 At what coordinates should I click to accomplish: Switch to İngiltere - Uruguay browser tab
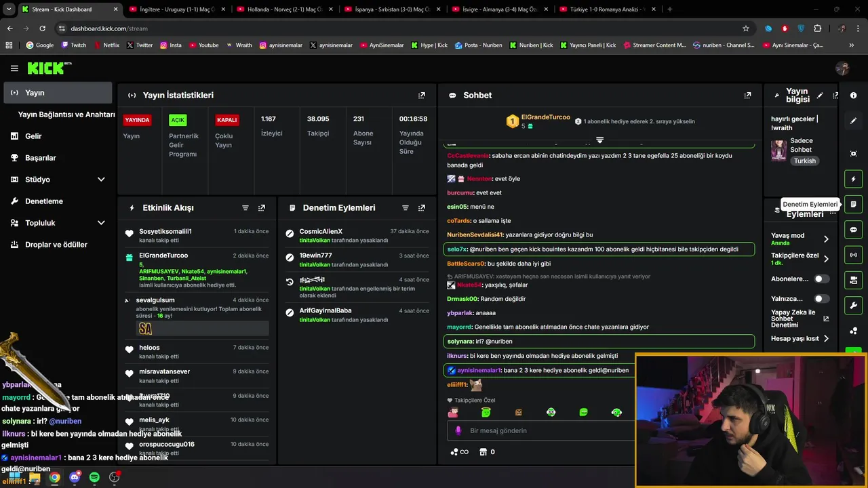coord(176,9)
